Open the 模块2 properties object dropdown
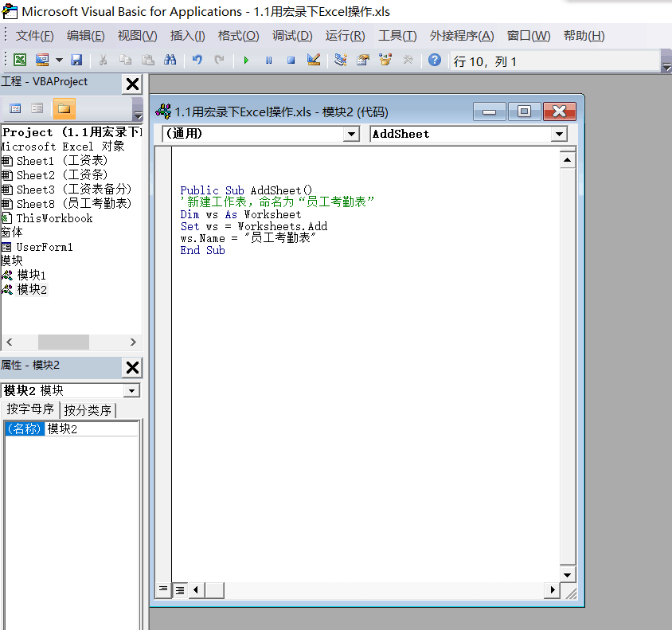The image size is (672, 630). point(131,391)
